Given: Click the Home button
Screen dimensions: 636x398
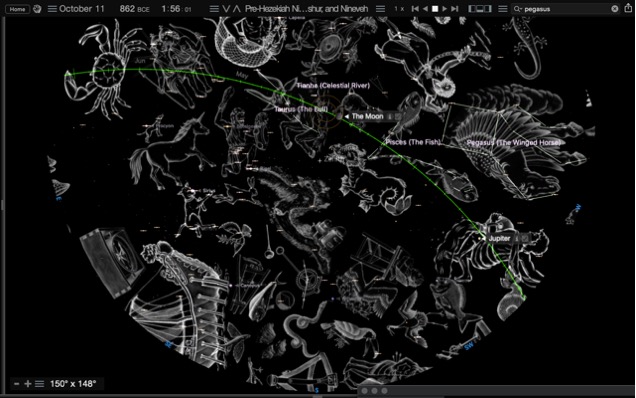Looking at the screenshot, I should pos(17,9).
